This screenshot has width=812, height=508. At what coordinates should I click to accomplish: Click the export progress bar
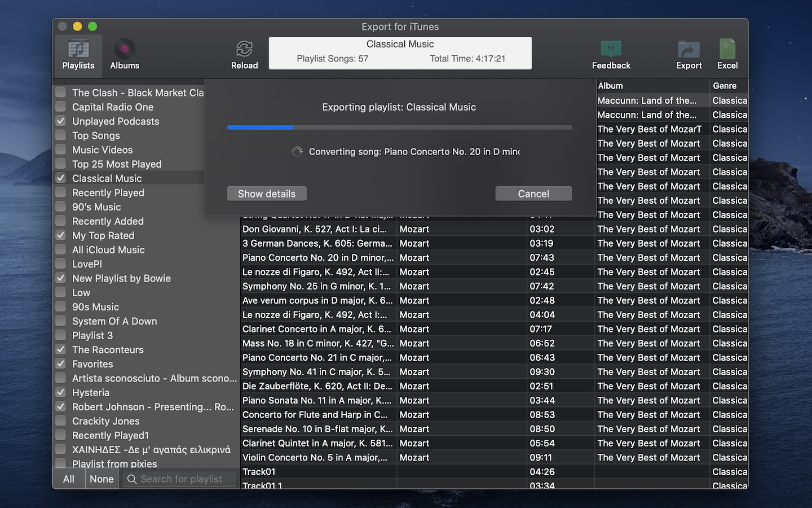point(399,128)
